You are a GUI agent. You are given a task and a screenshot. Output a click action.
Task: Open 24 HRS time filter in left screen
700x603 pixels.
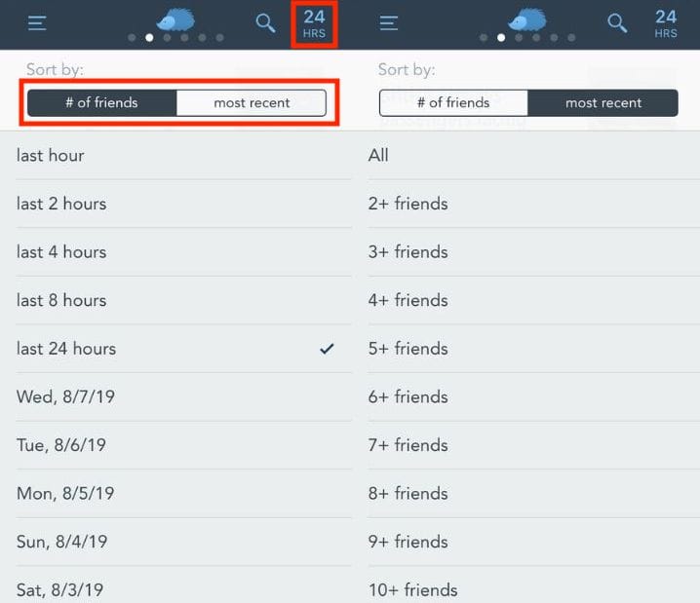[x=314, y=24]
